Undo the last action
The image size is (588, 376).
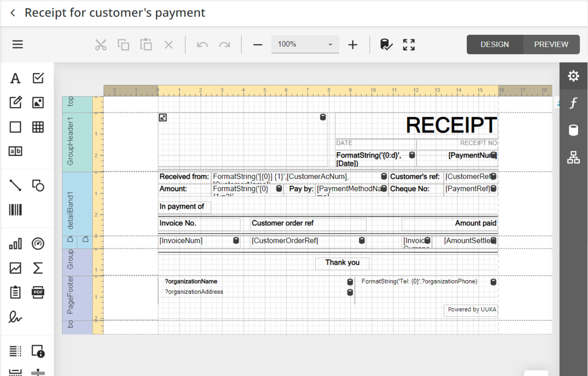[202, 45]
